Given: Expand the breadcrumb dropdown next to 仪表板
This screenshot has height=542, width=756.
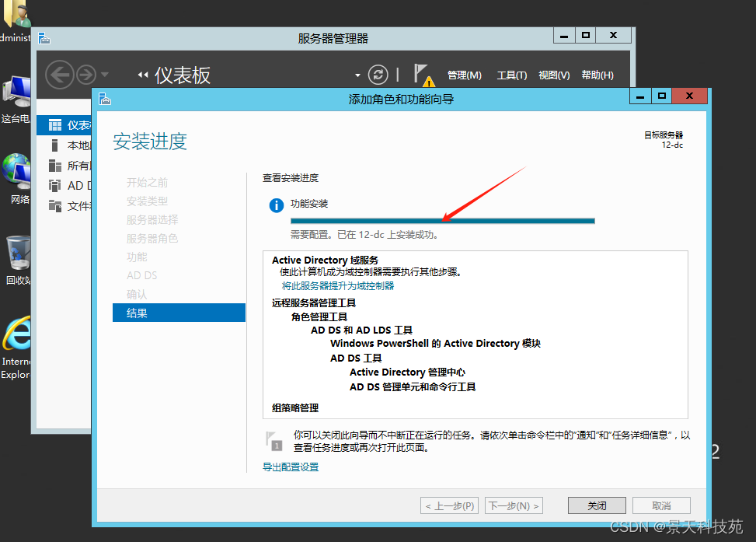Looking at the screenshot, I should tap(357, 75).
